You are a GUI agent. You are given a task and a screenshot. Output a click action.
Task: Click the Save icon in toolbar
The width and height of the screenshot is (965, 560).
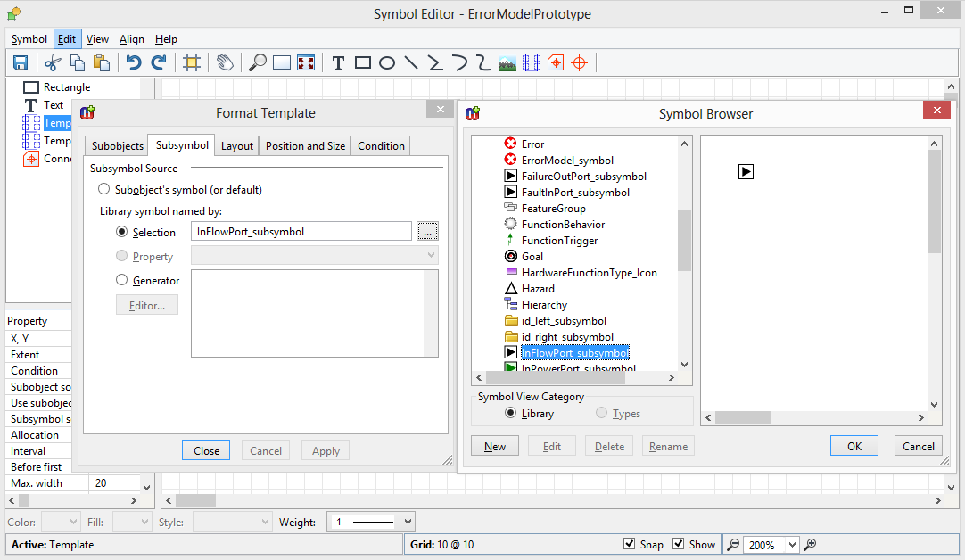pos(21,62)
